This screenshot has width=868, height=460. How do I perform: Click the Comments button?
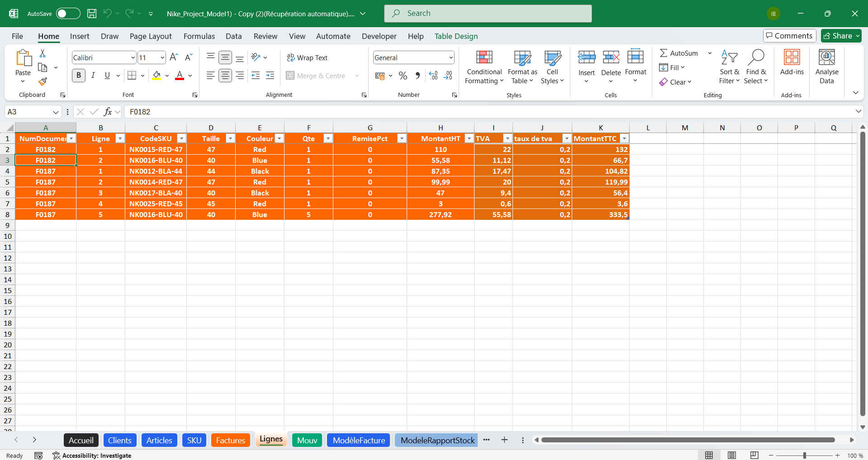pos(789,36)
